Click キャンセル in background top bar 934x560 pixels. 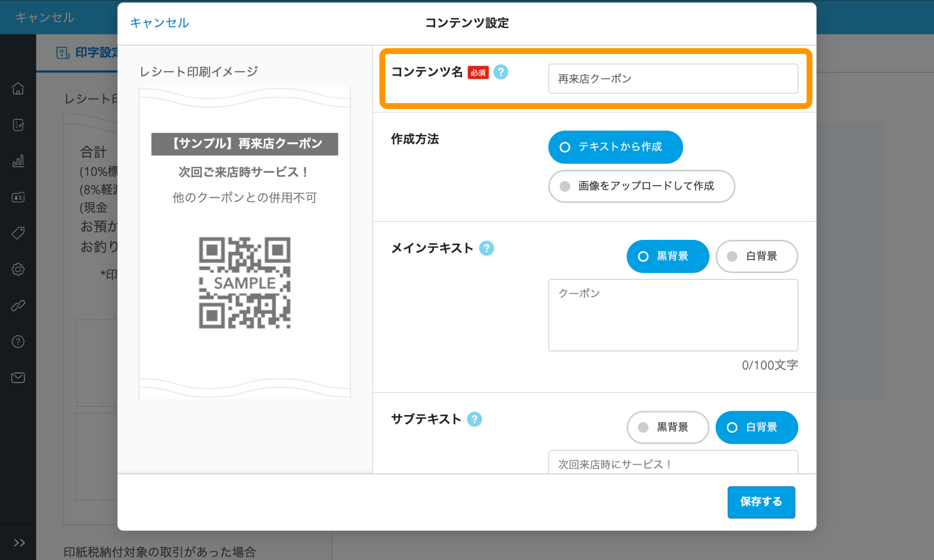pos(45,18)
